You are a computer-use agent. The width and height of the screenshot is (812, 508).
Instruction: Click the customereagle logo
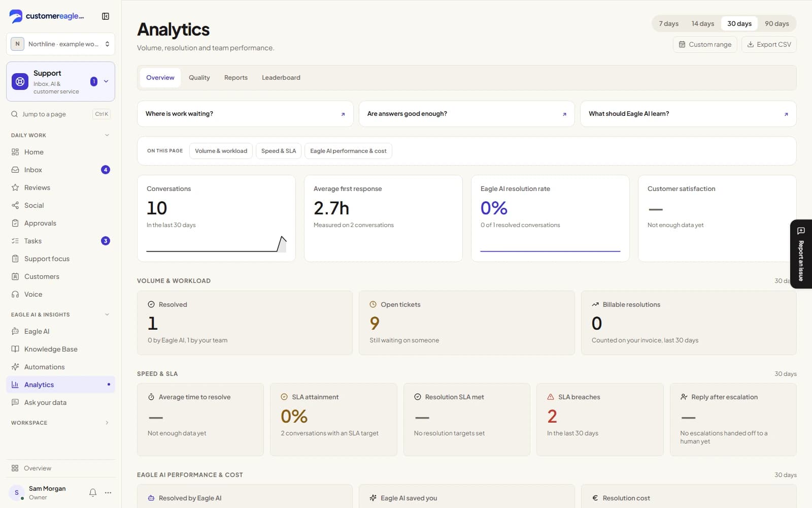47,16
